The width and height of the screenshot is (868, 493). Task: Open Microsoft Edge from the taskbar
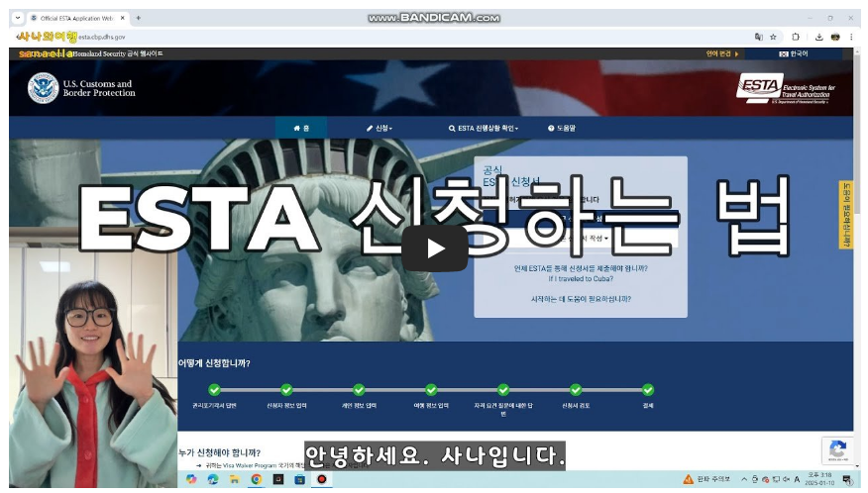pos(213,479)
